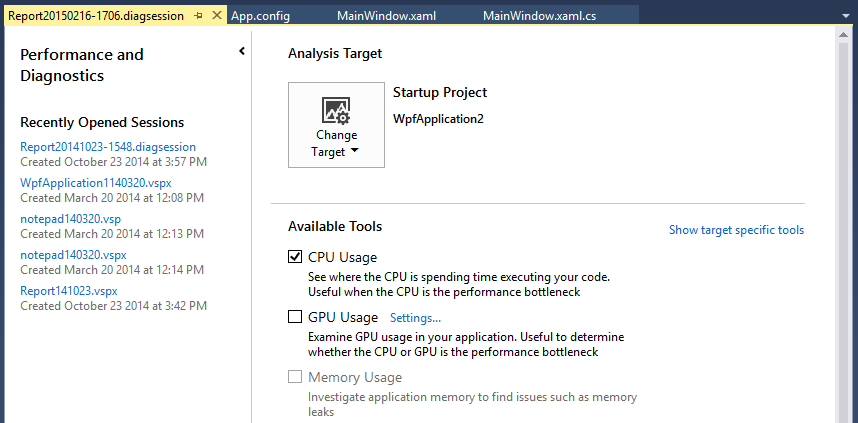Image resolution: width=858 pixels, height=423 pixels.
Task: Toggle the Memory Usage checkbox
Action: pyautogui.click(x=295, y=377)
